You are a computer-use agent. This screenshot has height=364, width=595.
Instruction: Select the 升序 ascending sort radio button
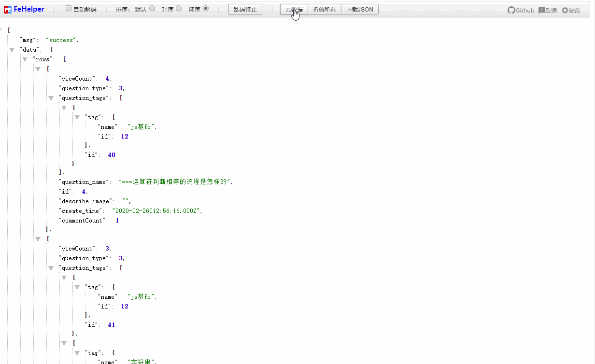coord(179,9)
